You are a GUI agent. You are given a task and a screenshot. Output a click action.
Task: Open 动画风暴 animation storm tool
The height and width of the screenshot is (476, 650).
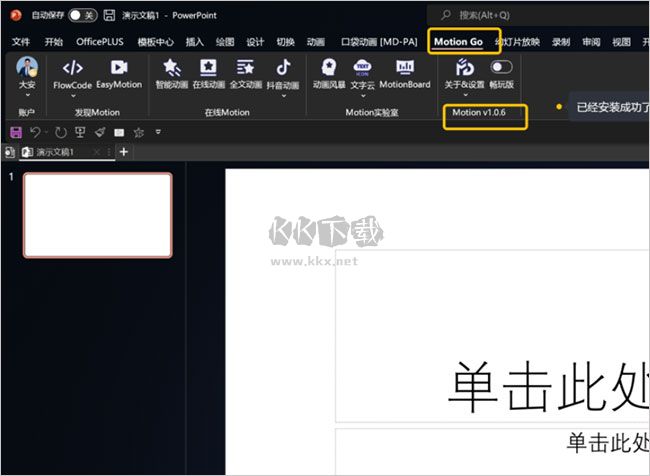328,73
